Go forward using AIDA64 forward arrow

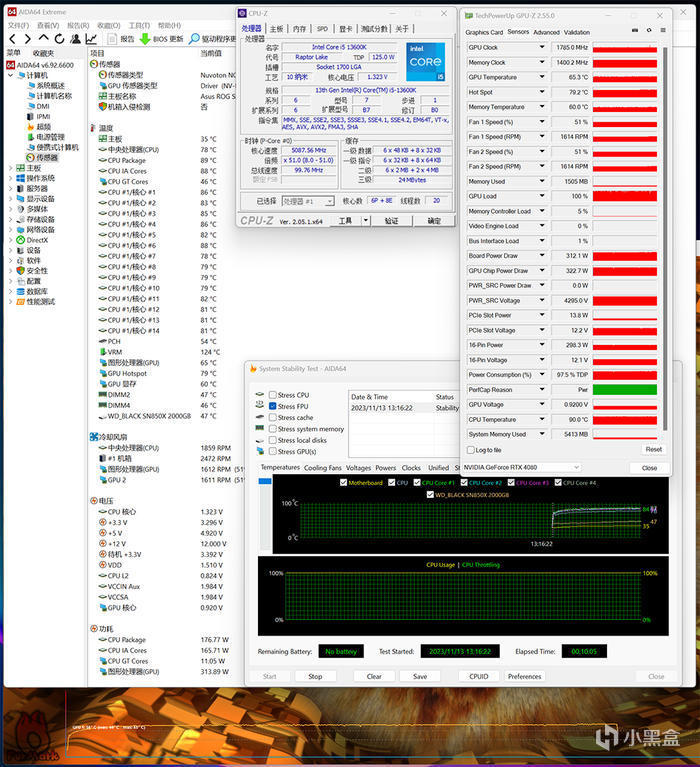pyautogui.click(x=28, y=39)
